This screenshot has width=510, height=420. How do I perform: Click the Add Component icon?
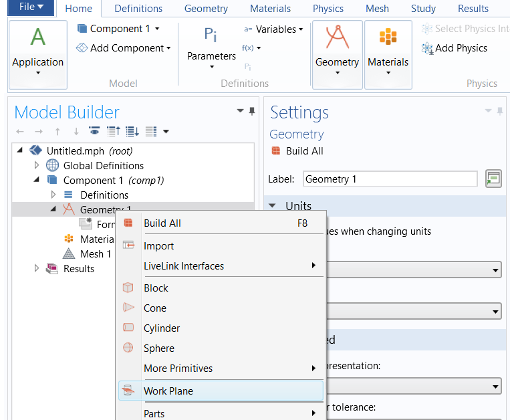pyautogui.click(x=82, y=48)
